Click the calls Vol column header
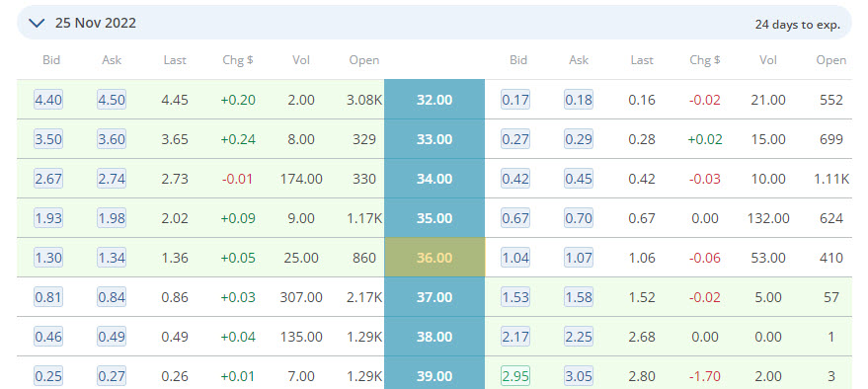This screenshot has height=389, width=868. pos(301,60)
